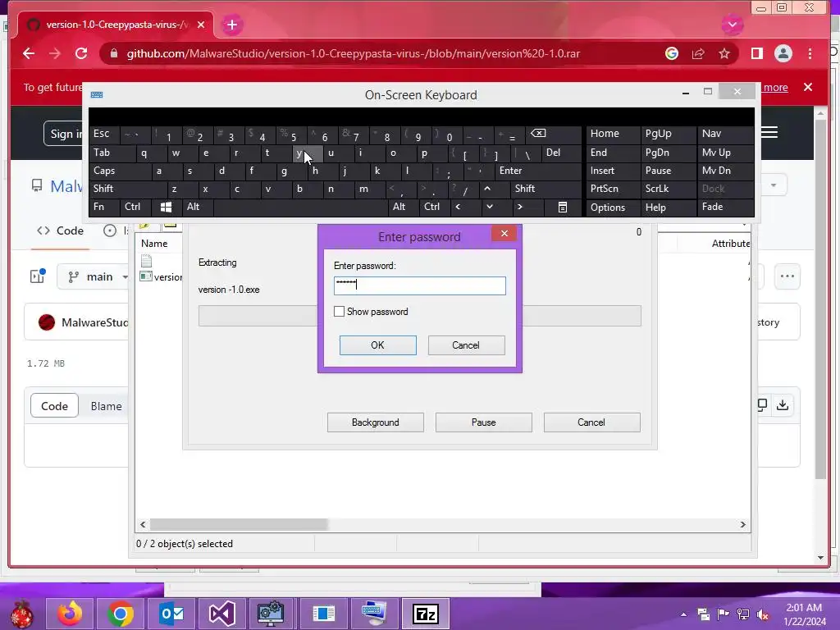Open Chrome side panel

(756, 53)
